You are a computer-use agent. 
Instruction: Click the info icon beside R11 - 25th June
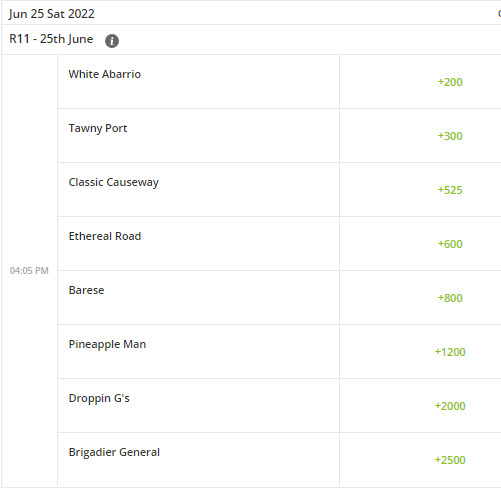pos(112,41)
